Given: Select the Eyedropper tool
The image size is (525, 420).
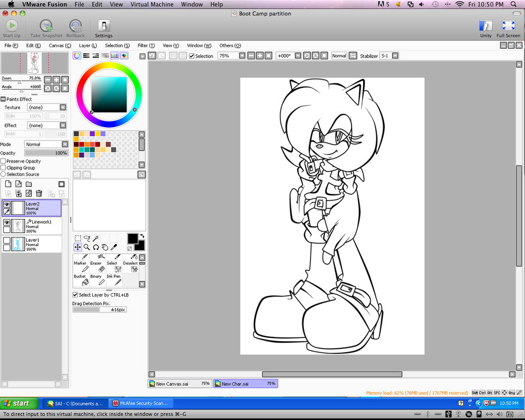Looking at the screenshot, I should click(114, 247).
